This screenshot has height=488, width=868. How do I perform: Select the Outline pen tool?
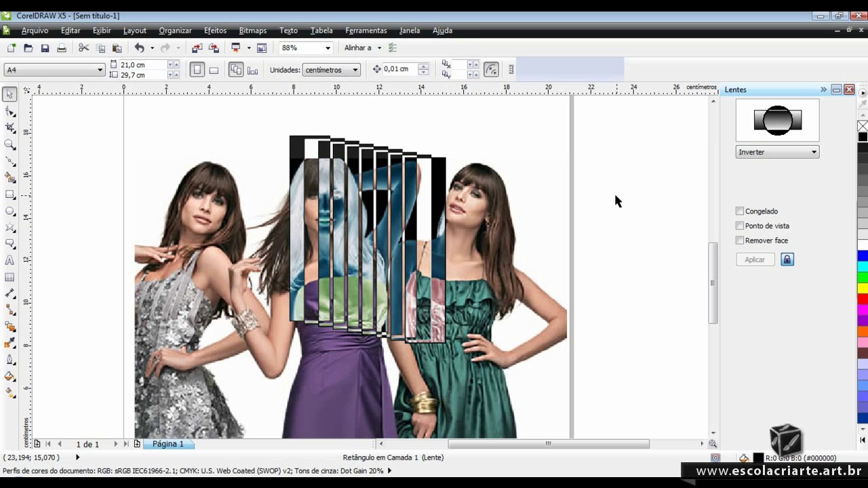(x=9, y=360)
